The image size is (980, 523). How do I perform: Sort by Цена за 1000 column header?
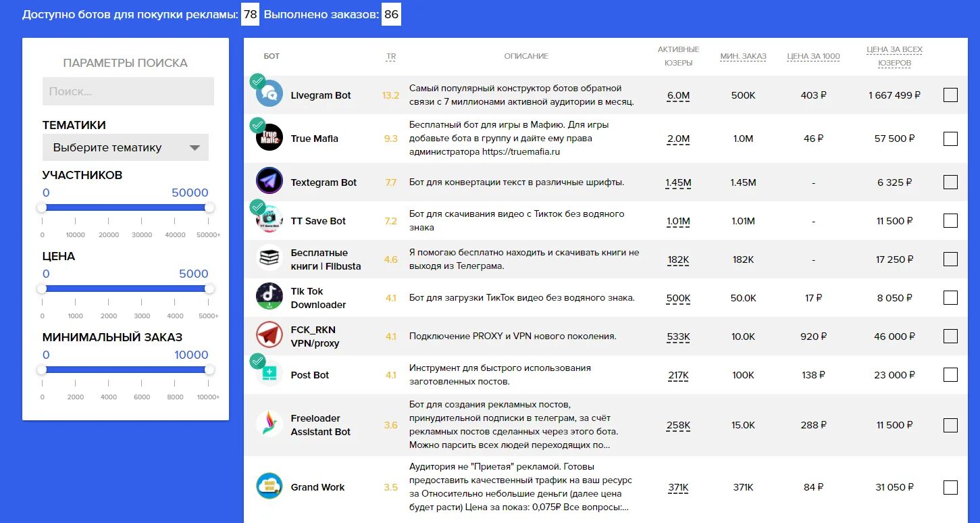pos(813,57)
